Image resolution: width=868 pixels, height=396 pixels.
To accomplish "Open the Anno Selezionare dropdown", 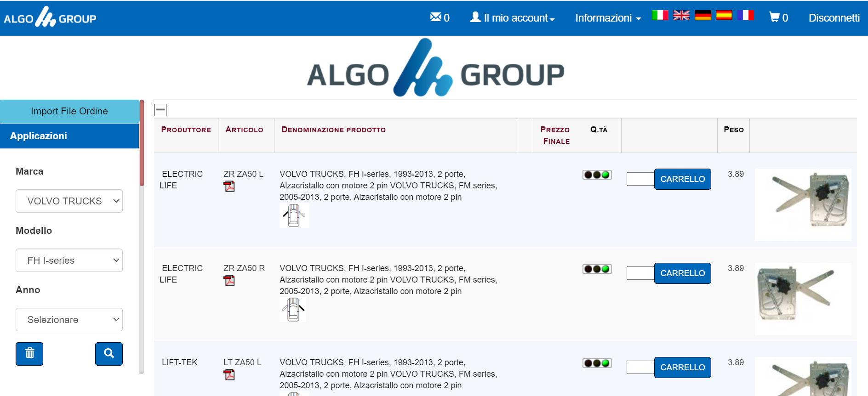I will [x=69, y=319].
